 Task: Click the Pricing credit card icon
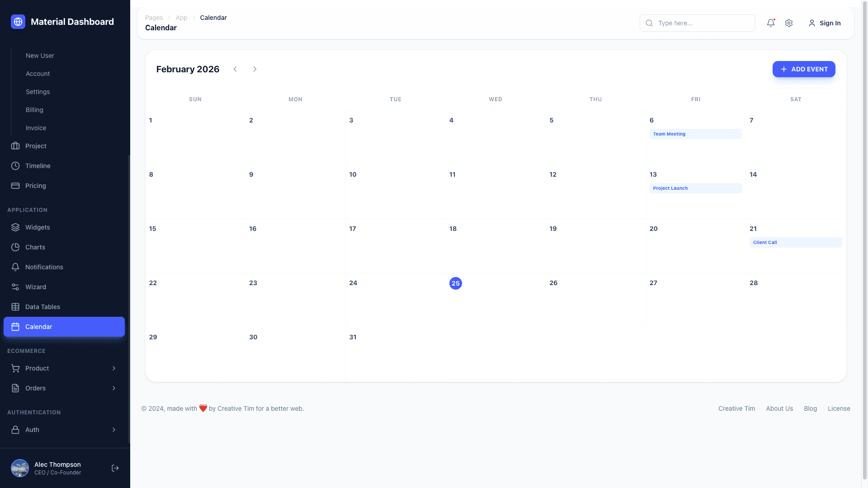15,186
